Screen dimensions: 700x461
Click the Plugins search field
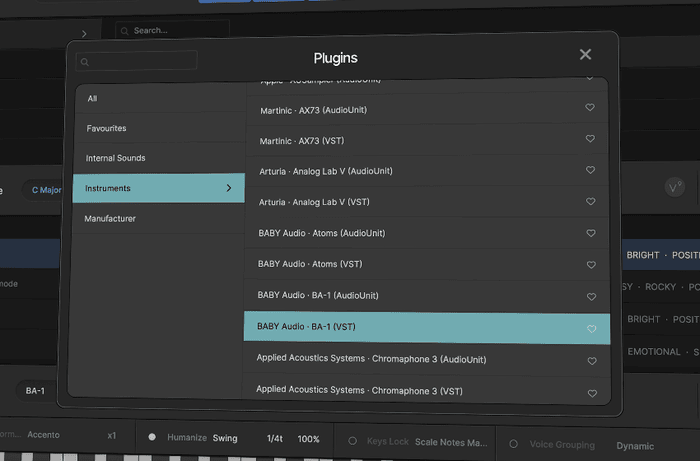[x=142, y=62]
